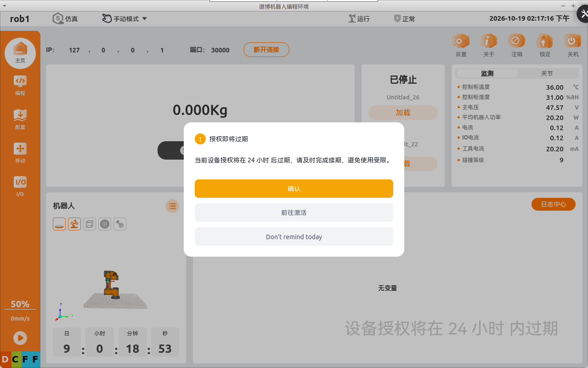The height and width of the screenshot is (368, 588).
Task: Click the 注销 logout icon
Action: [517, 46]
